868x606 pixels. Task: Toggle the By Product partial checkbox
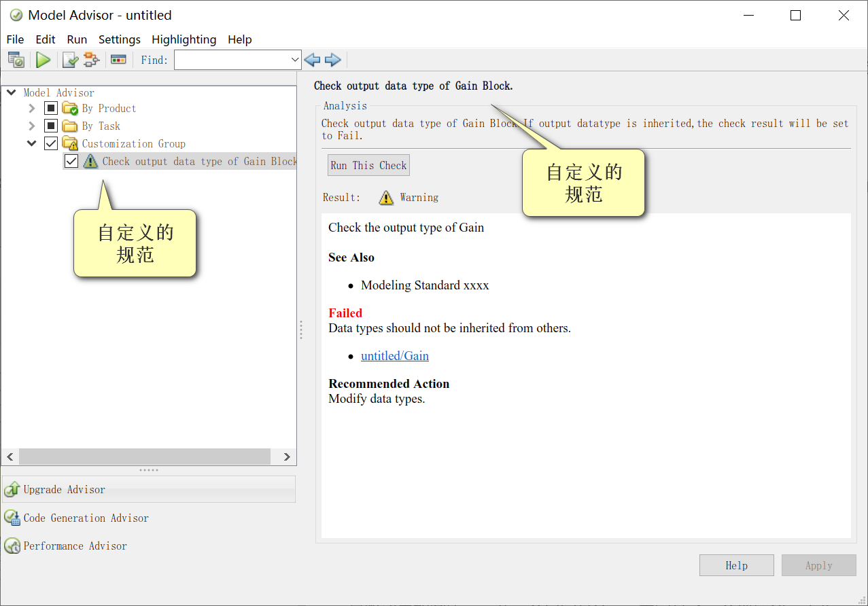[x=50, y=108]
